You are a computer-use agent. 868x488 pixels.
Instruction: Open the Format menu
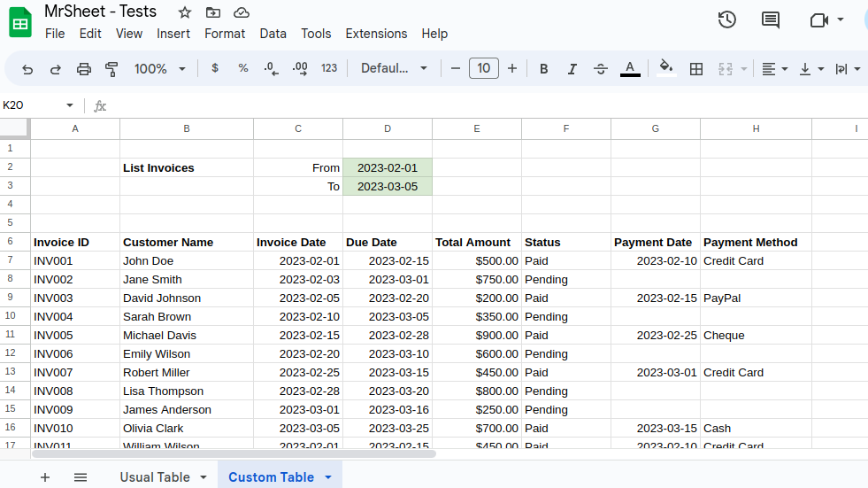pos(225,34)
